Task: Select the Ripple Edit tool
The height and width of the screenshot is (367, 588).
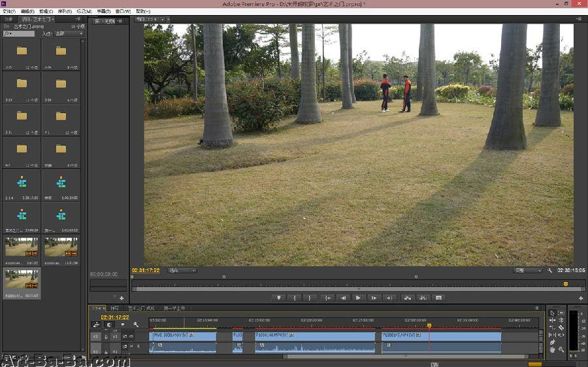Action: [552, 320]
